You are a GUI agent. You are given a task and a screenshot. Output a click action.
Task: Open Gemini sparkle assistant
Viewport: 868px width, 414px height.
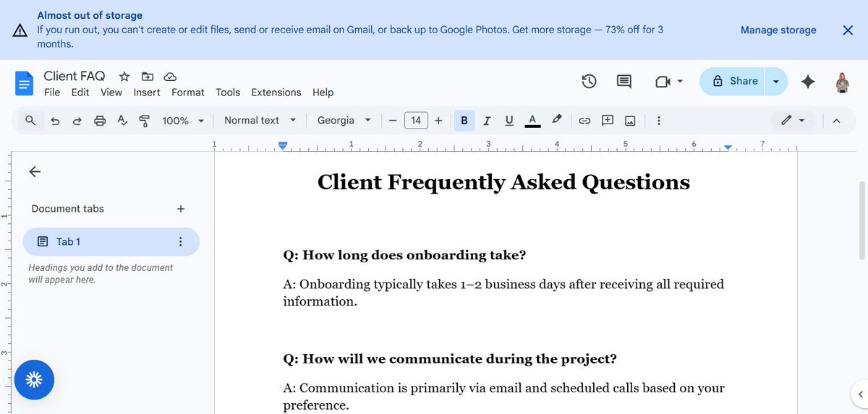808,82
